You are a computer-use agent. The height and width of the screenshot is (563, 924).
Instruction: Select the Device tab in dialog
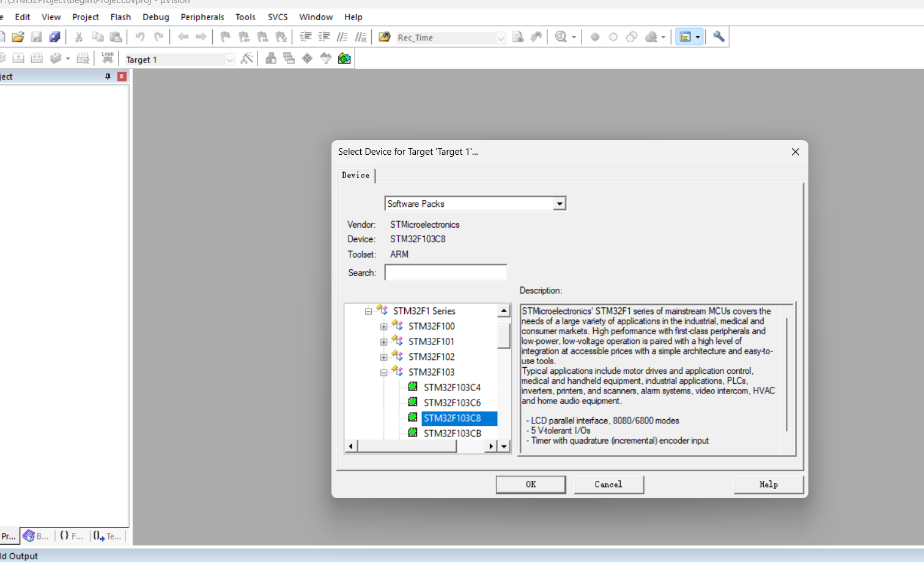356,176
